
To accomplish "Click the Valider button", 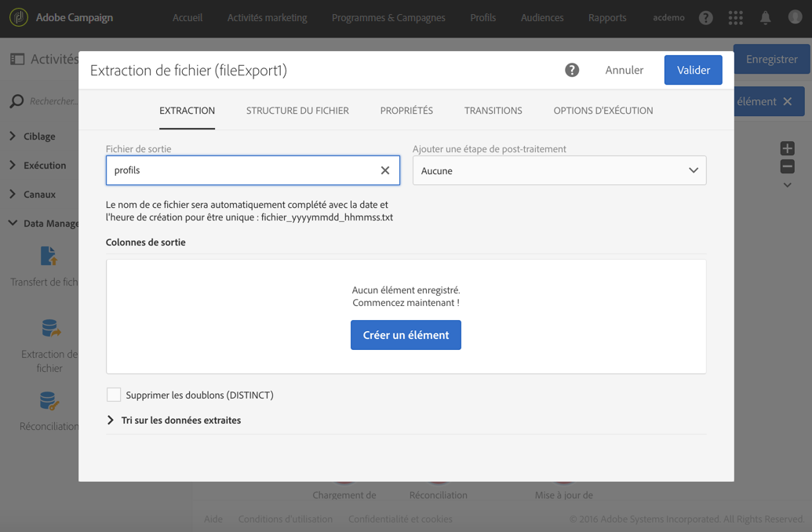I will (x=693, y=71).
